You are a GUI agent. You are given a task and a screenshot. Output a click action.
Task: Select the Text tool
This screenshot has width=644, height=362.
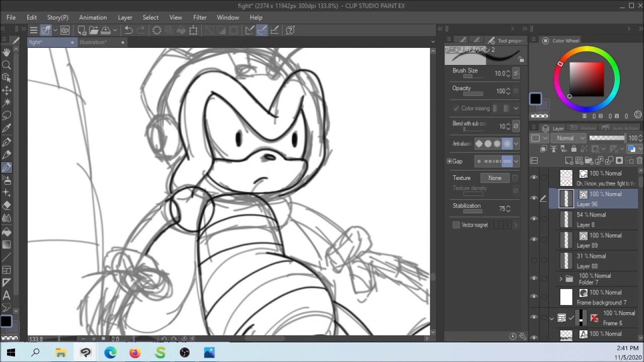7,295
